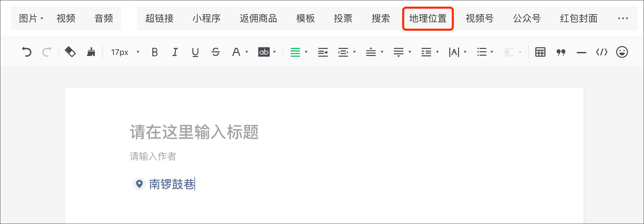Screen dimensions: 644x224
Task: Click the 超链接 menu item
Action: 159,19
